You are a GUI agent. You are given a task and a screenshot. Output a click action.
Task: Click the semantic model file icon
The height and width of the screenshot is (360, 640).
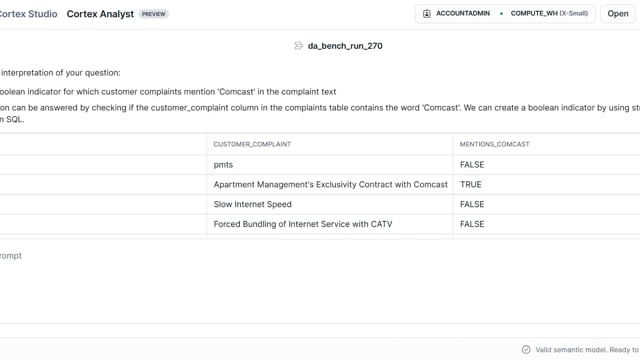point(299,46)
